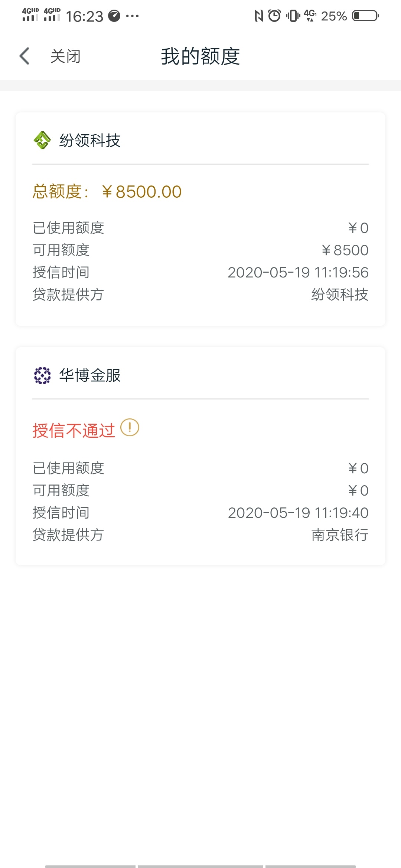Viewport: 401px width, 868px height.
Task: Tap the 授信不通过 red status text
Action: [x=74, y=430]
